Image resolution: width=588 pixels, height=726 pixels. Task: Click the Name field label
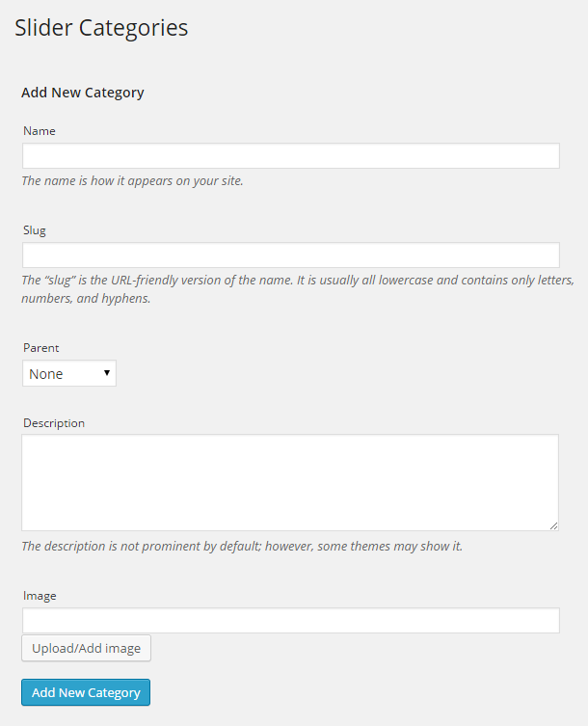tap(40, 131)
